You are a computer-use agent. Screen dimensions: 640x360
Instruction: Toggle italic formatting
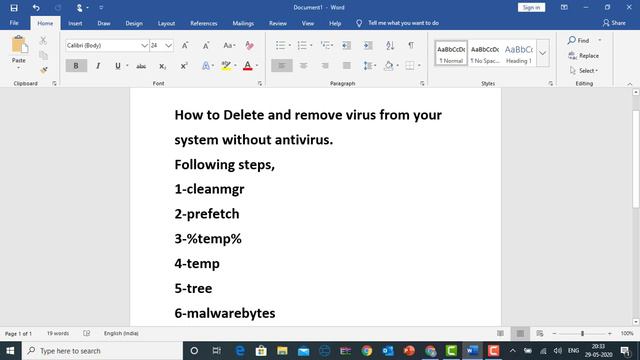pos(98,66)
